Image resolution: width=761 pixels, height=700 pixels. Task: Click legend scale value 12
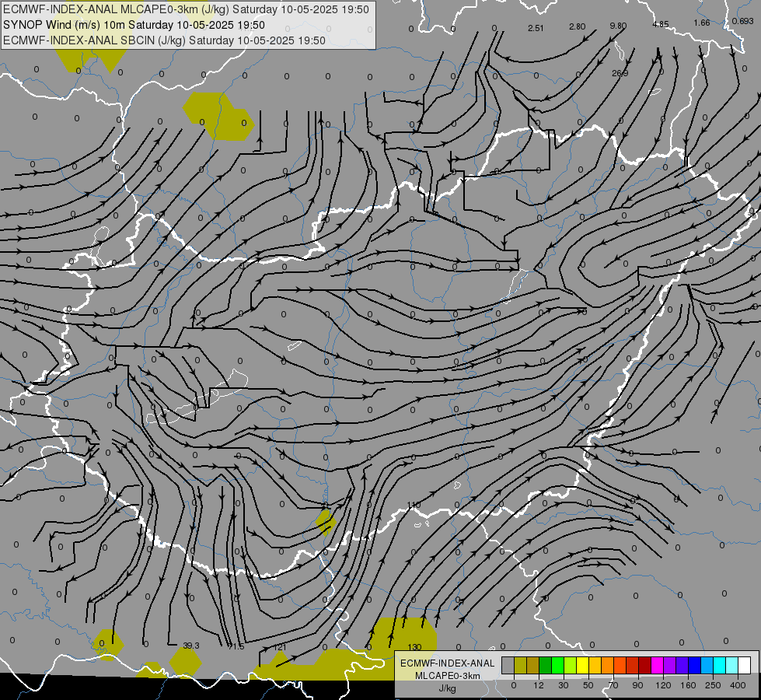[539, 686]
